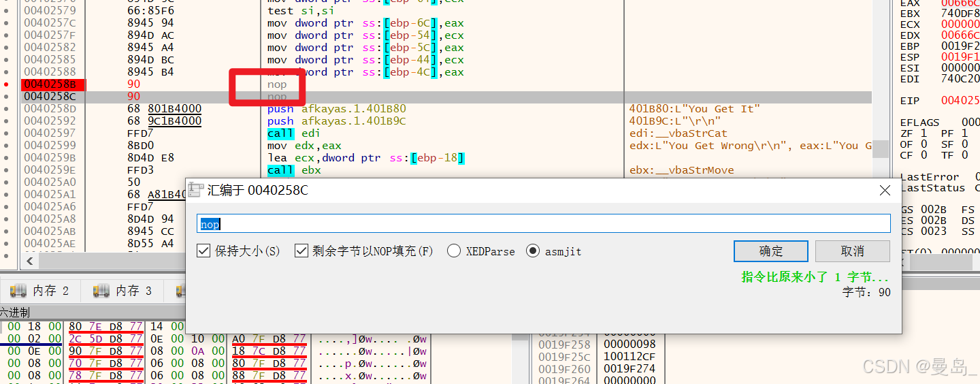The height and width of the screenshot is (384, 980).
Task: Click the comment ebx:__vbaStrMove
Action: click(x=682, y=170)
